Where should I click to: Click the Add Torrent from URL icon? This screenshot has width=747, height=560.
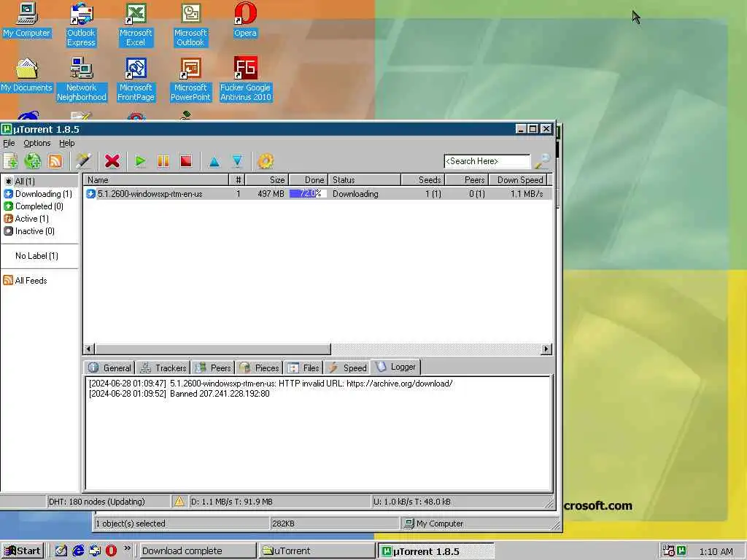pyautogui.click(x=33, y=161)
